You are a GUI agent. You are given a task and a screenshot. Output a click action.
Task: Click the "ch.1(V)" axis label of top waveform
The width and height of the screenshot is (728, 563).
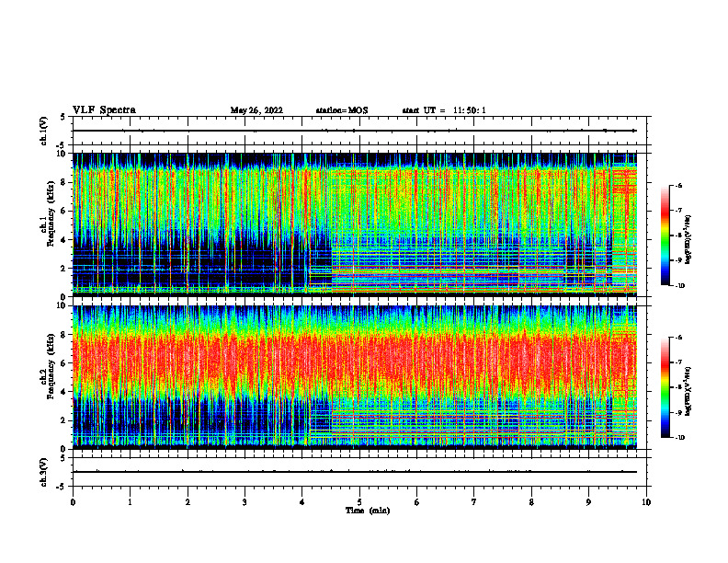tap(44, 131)
